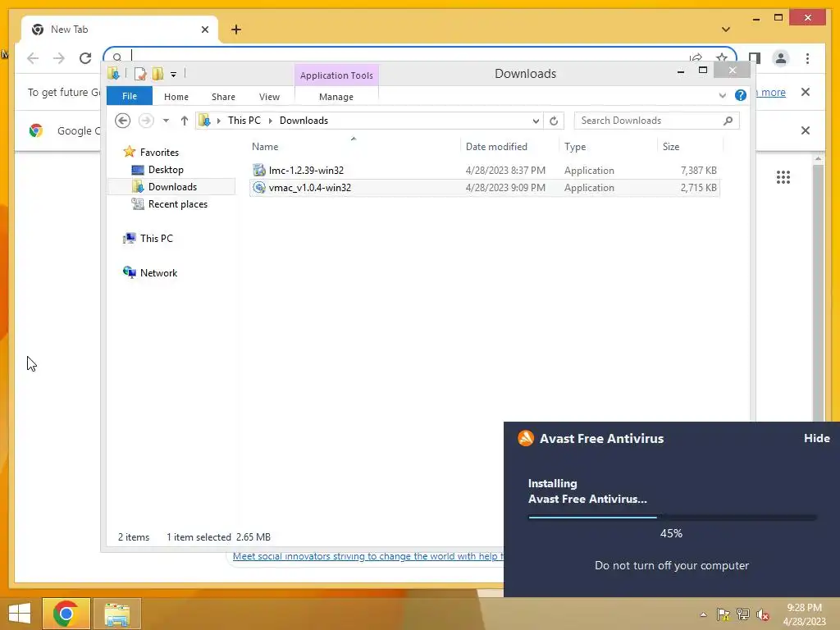
Task: Click the vmac_v1.0.4-win32 application icon
Action: point(259,188)
